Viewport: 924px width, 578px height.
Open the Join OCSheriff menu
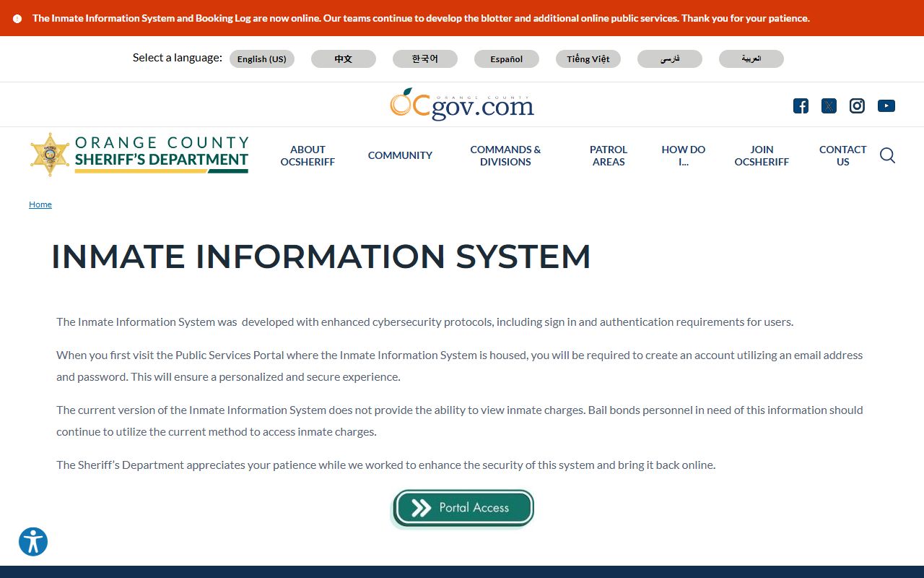762,155
